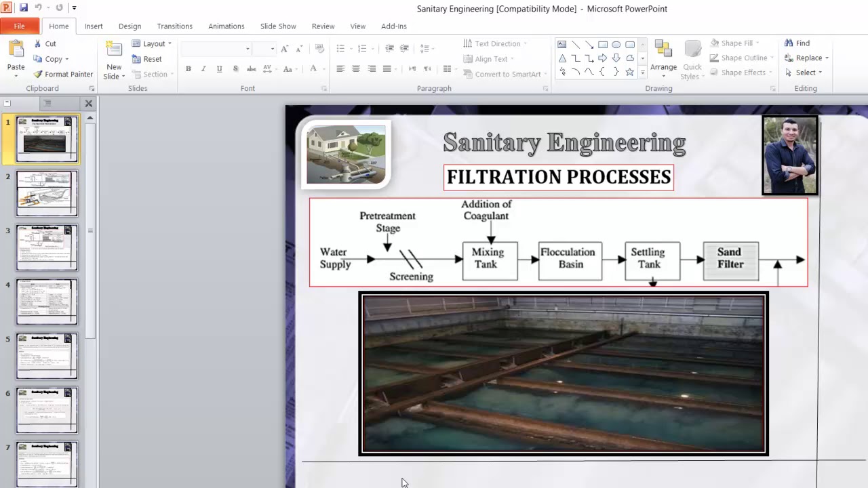Select the down block arrow shape
The width and height of the screenshot is (868, 488).
coord(616,58)
